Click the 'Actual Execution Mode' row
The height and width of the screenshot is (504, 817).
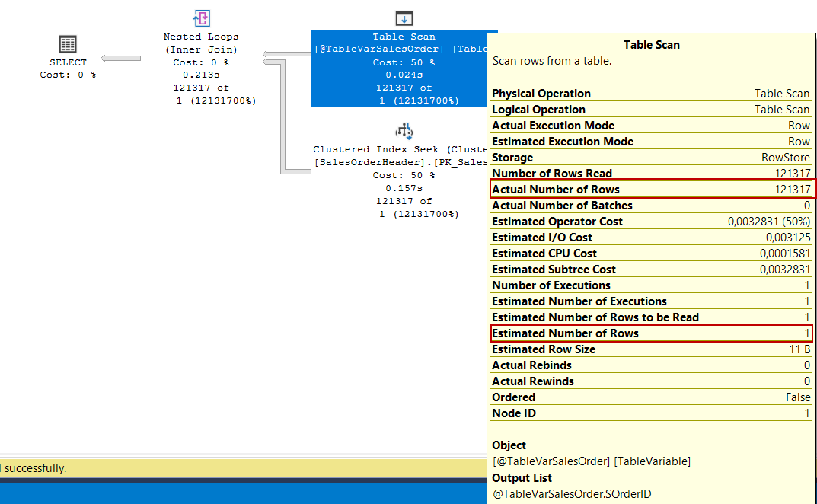point(651,126)
